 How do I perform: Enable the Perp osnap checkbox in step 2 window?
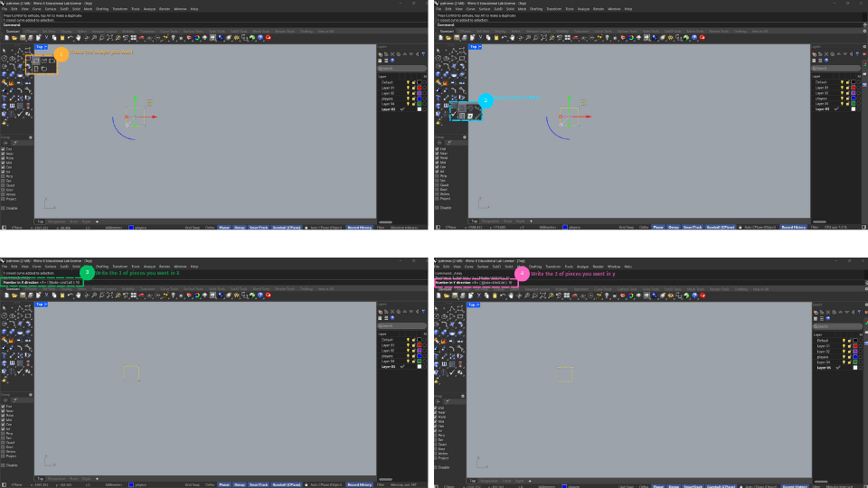[439, 174]
